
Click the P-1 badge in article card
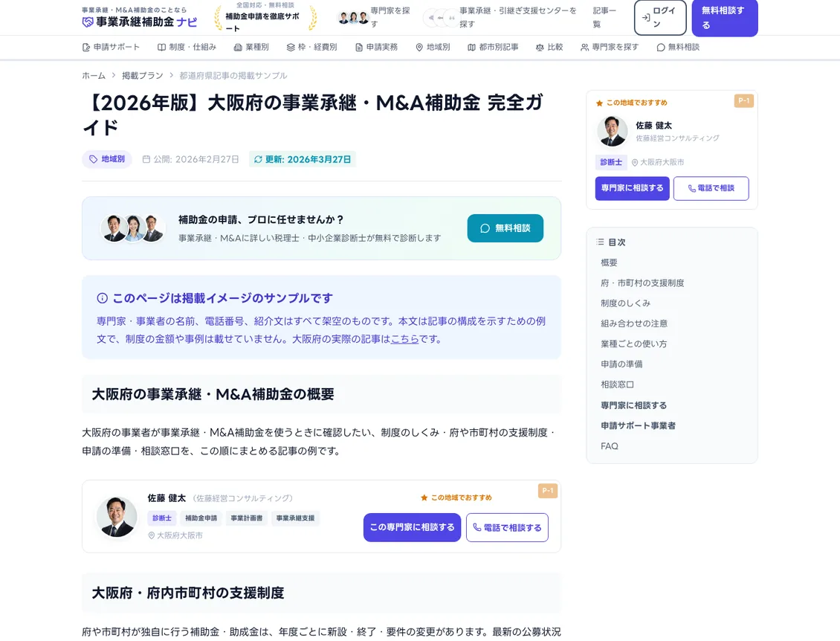pyautogui.click(x=548, y=491)
